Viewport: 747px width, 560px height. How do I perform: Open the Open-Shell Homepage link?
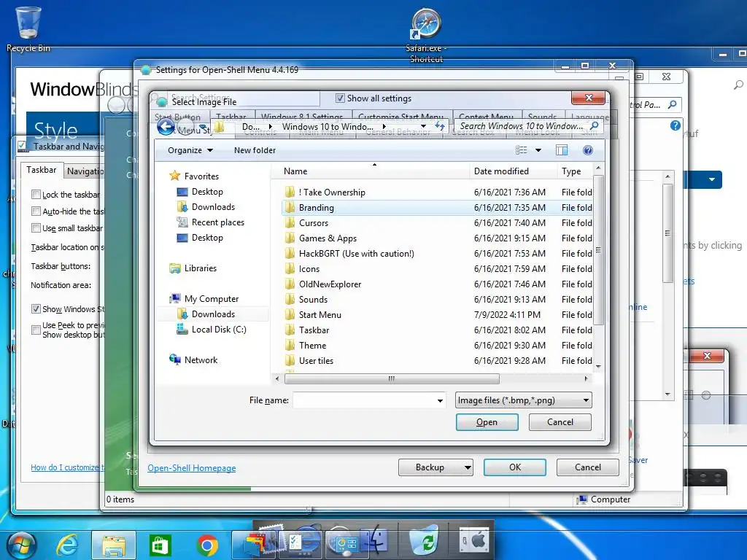pos(192,468)
